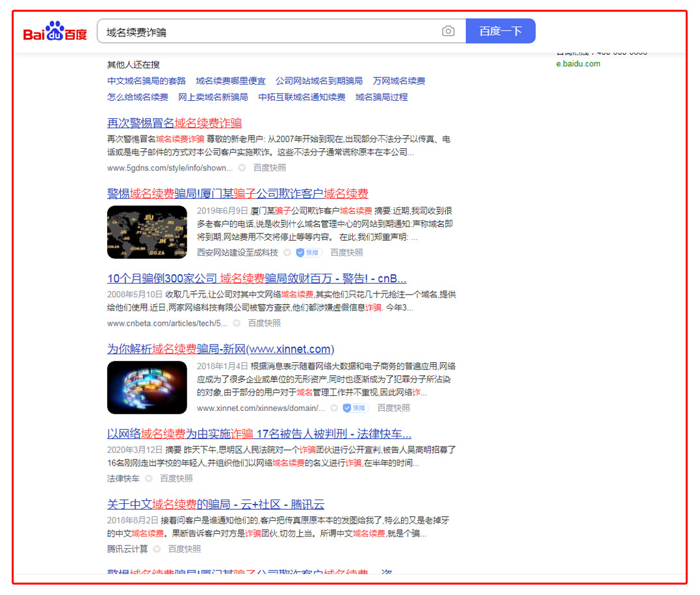Viewport: 700px width, 595px height.
Task: Open 百度快照 for the 西安网站建设至成科技 result
Action: [346, 252]
